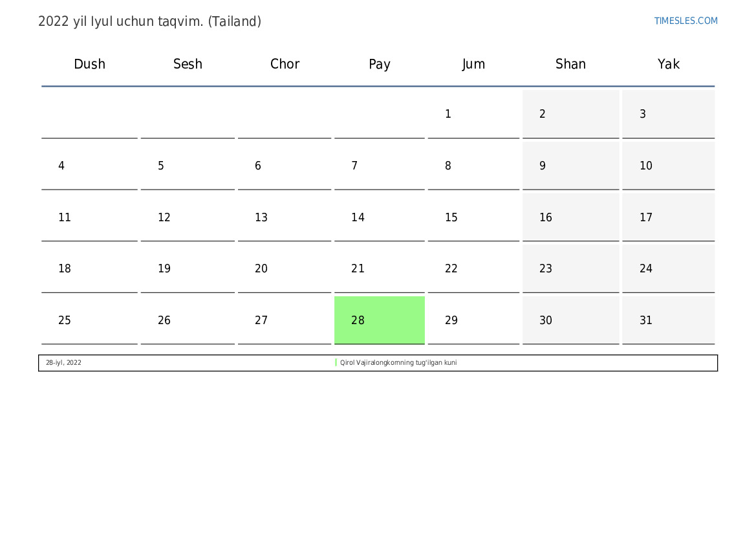Select Saturday date 2
The height and width of the screenshot is (535, 756).
click(570, 115)
